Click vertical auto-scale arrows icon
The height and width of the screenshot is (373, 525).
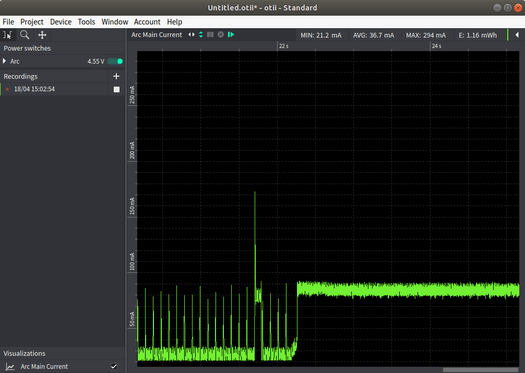(x=201, y=34)
